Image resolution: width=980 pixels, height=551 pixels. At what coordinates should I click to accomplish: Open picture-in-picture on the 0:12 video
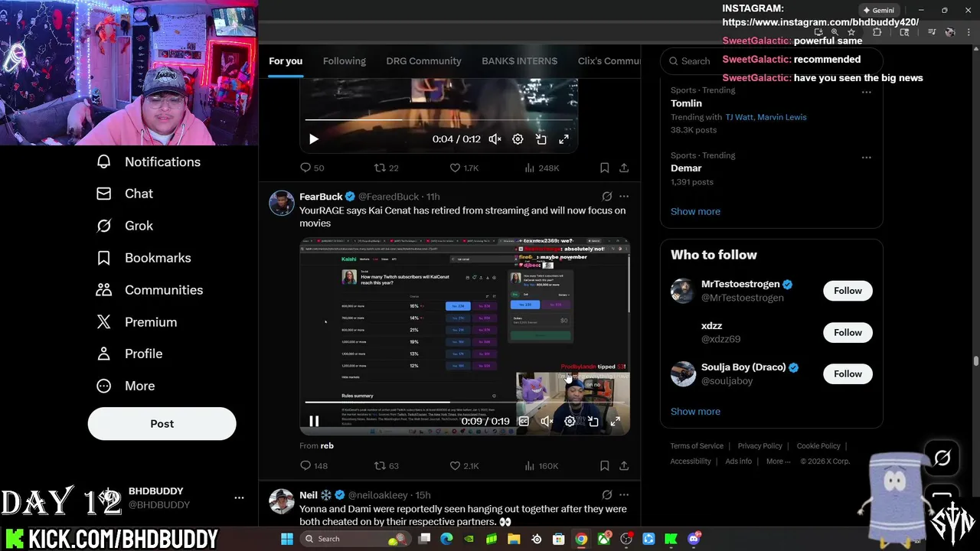coord(541,139)
